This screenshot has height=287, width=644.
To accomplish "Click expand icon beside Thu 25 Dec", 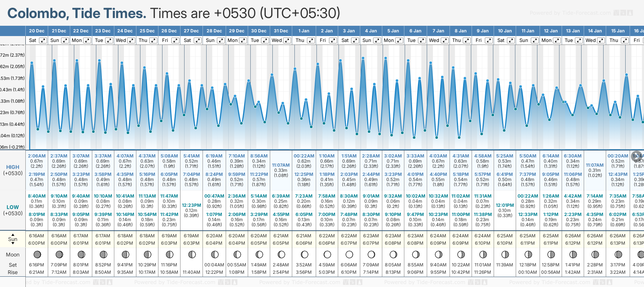I will (x=154, y=40).
